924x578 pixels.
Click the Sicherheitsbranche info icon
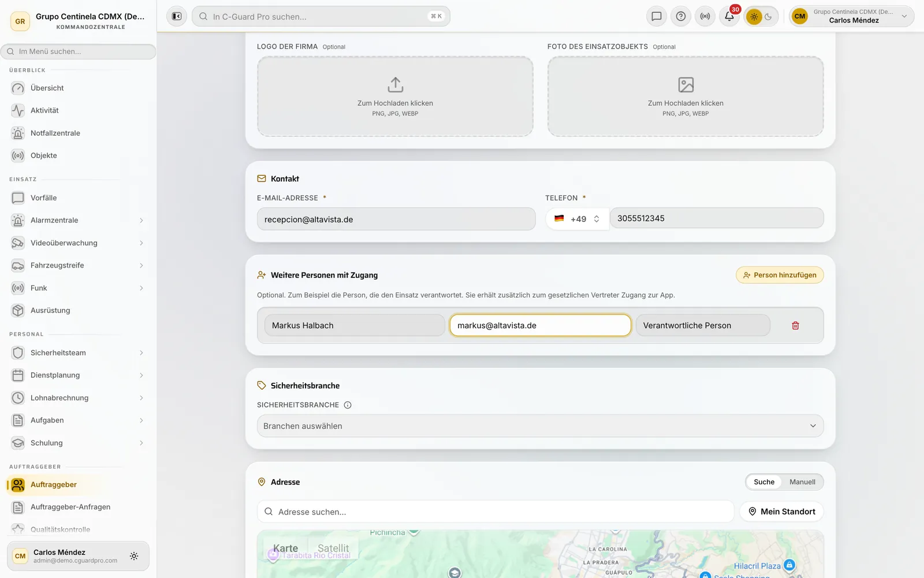348,405
